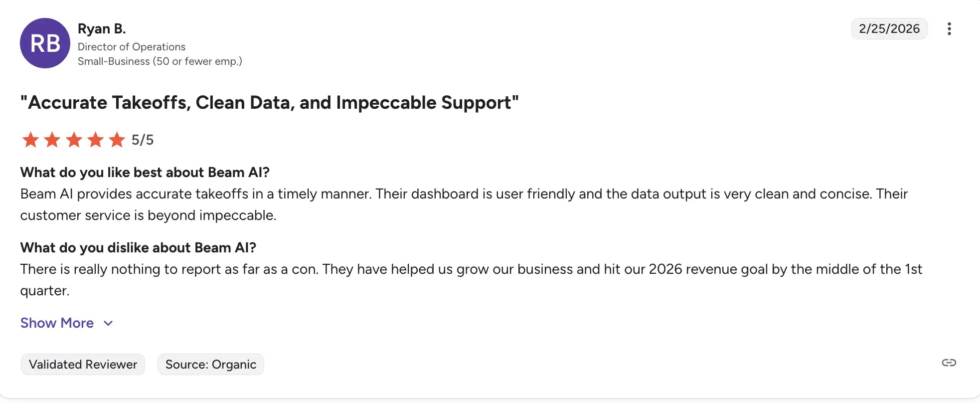Click the 2/25/2026 date badge

(889, 29)
